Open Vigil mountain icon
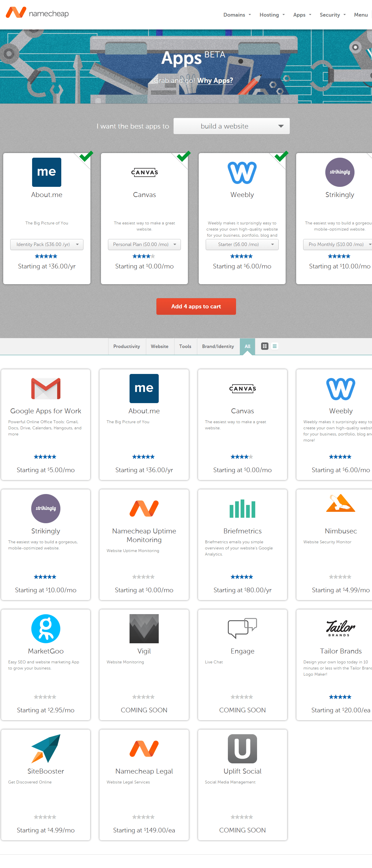The image size is (372, 868). click(144, 628)
